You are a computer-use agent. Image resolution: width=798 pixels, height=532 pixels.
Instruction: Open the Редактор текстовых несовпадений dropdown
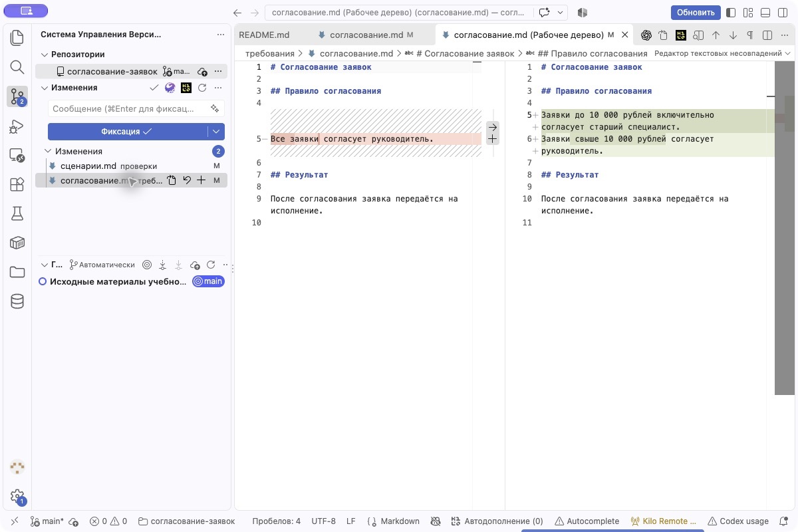coord(722,53)
